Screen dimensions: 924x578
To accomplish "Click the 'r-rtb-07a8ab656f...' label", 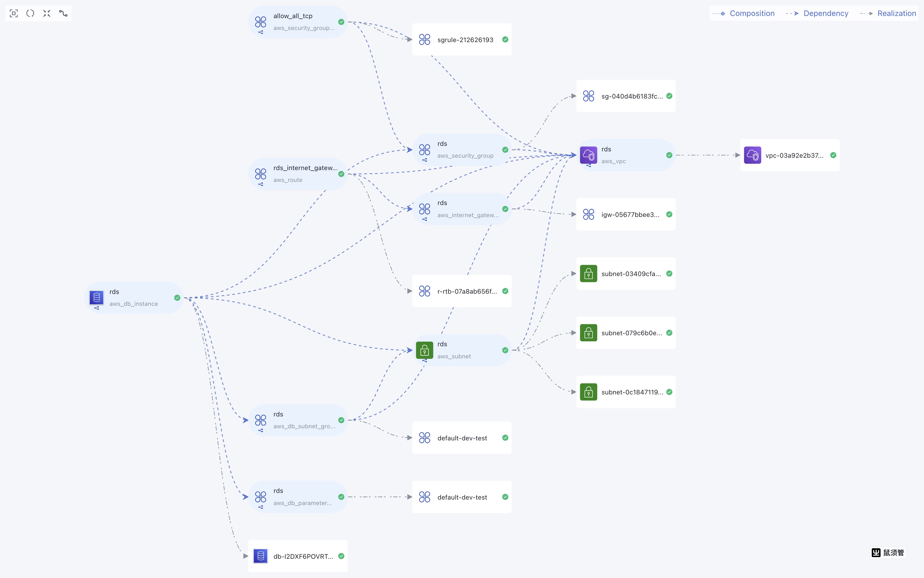I will coord(467,291).
